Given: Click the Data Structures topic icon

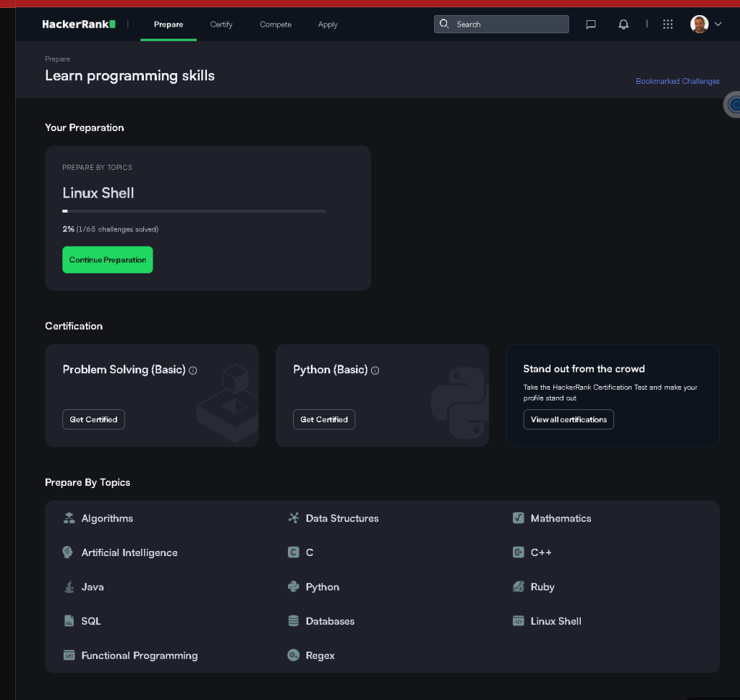Looking at the screenshot, I should 294,518.
